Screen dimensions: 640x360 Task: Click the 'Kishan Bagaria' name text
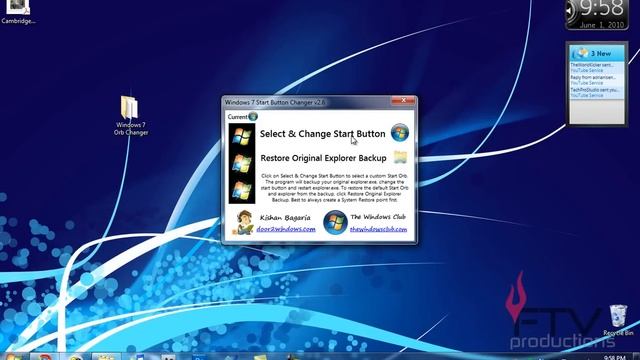pyautogui.click(x=285, y=218)
